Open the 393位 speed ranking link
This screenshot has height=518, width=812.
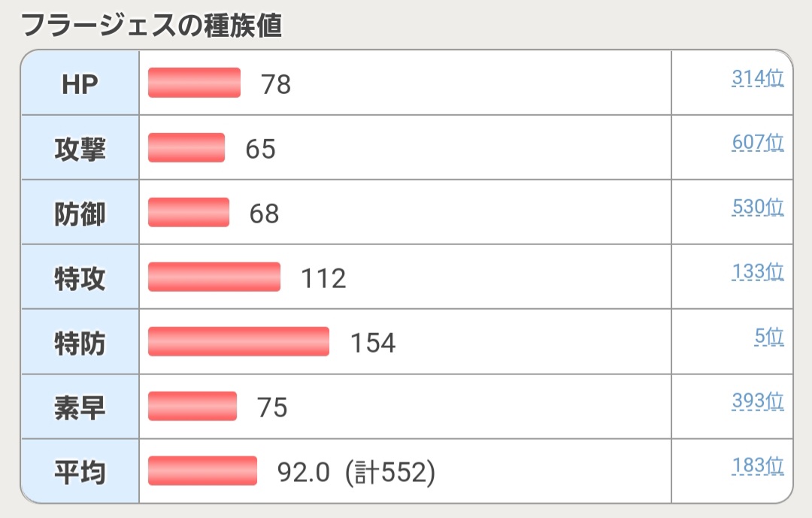tap(757, 401)
